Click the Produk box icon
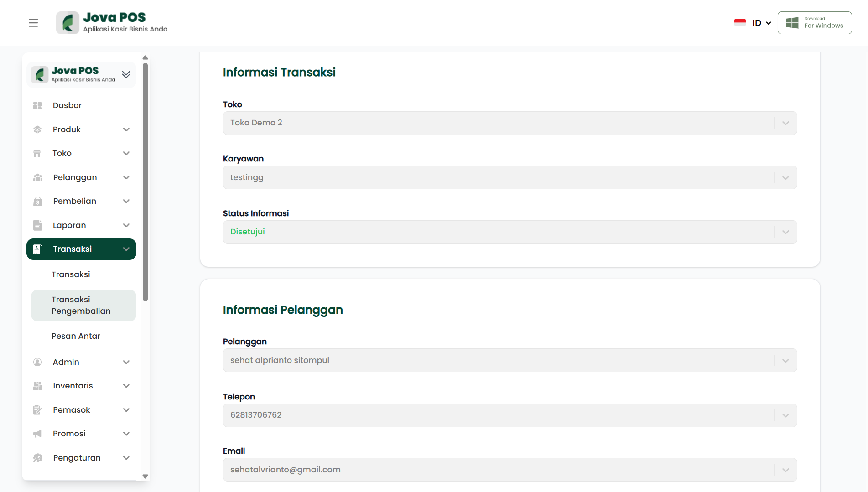This screenshot has width=868, height=492. [x=37, y=129]
